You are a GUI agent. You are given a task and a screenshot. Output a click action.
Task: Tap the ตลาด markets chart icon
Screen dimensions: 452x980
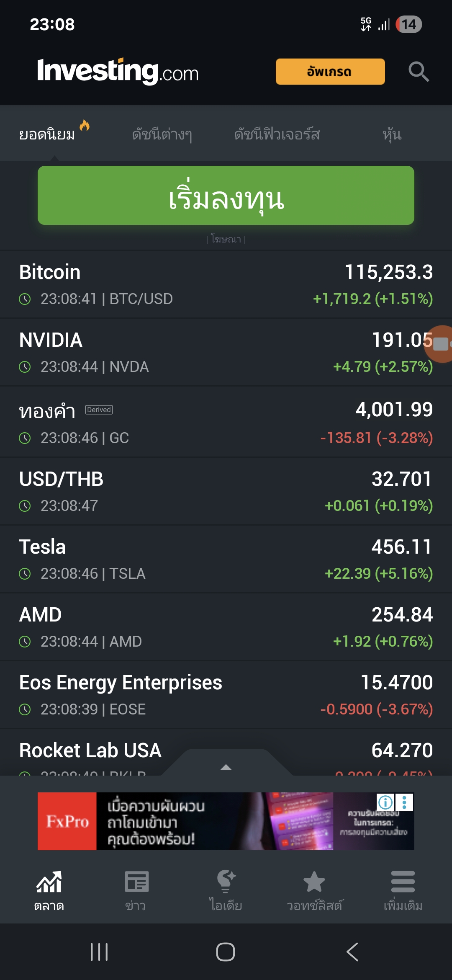49,882
